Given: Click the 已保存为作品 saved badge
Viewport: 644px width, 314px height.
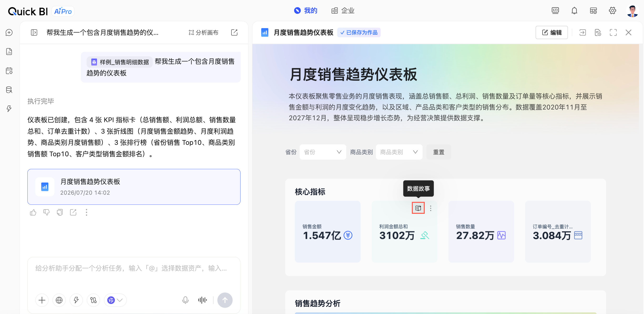Looking at the screenshot, I should pos(359,32).
